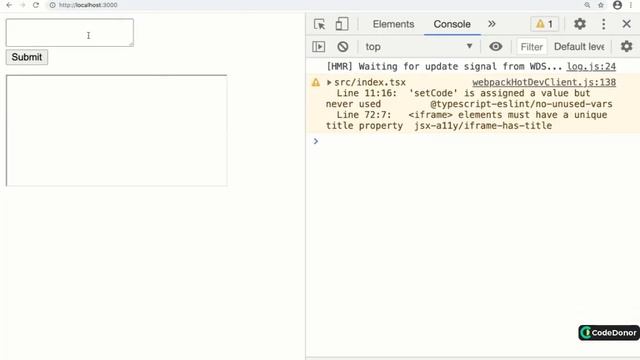
Task: Open DevTools settings gear
Action: [x=580, y=24]
